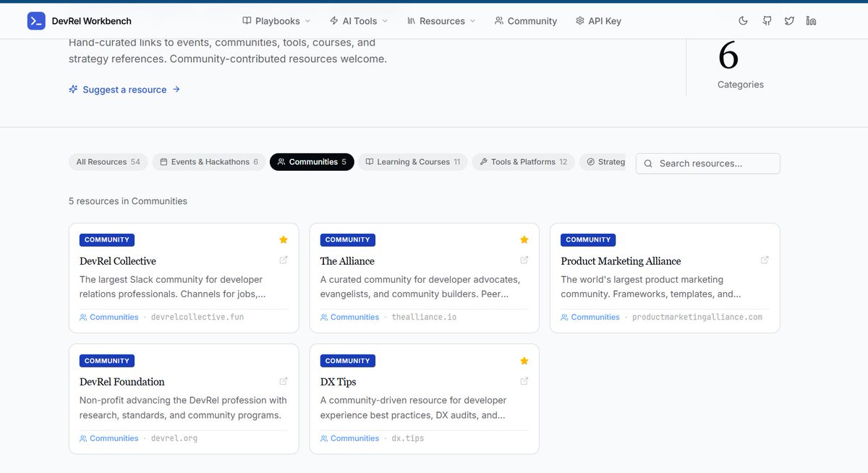Click COMMUNITY badge on The Alliance card

pos(348,240)
